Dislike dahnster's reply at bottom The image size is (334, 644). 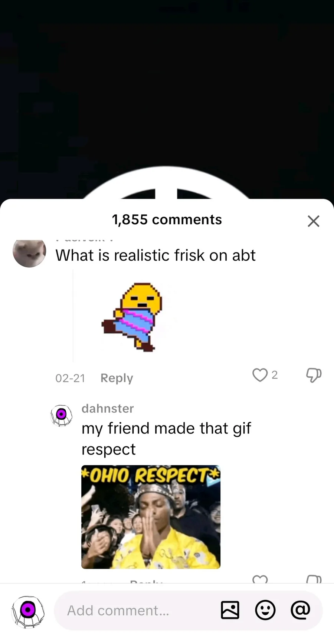(314, 579)
